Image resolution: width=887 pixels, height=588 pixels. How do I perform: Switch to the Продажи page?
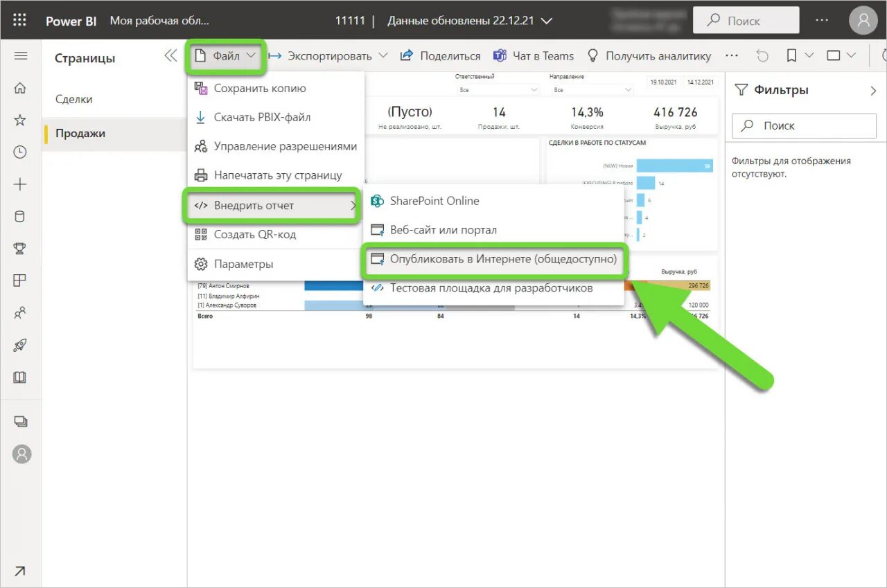tap(114, 134)
